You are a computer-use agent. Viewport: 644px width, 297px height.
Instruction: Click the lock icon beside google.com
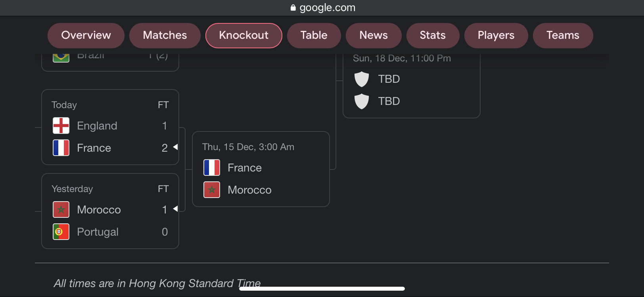point(293,8)
